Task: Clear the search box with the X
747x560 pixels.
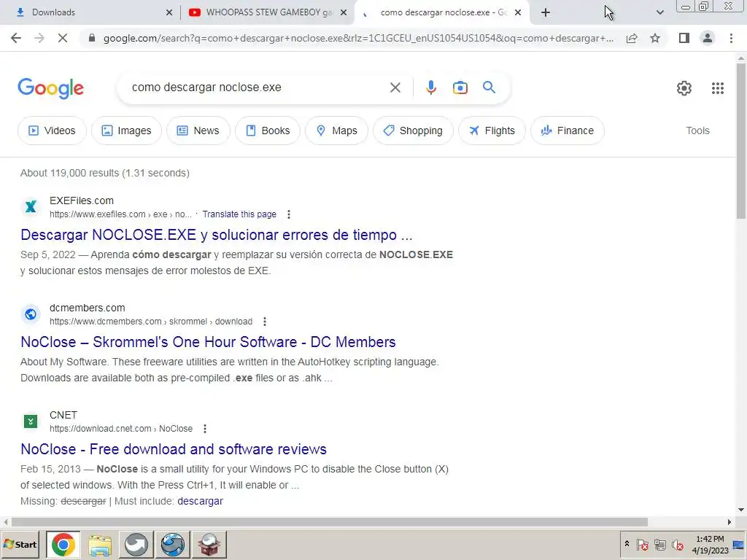Action: click(x=395, y=87)
